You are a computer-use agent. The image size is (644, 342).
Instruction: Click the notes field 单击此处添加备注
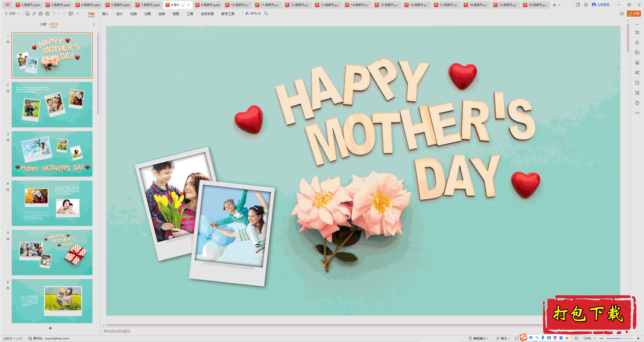pyautogui.click(x=117, y=331)
